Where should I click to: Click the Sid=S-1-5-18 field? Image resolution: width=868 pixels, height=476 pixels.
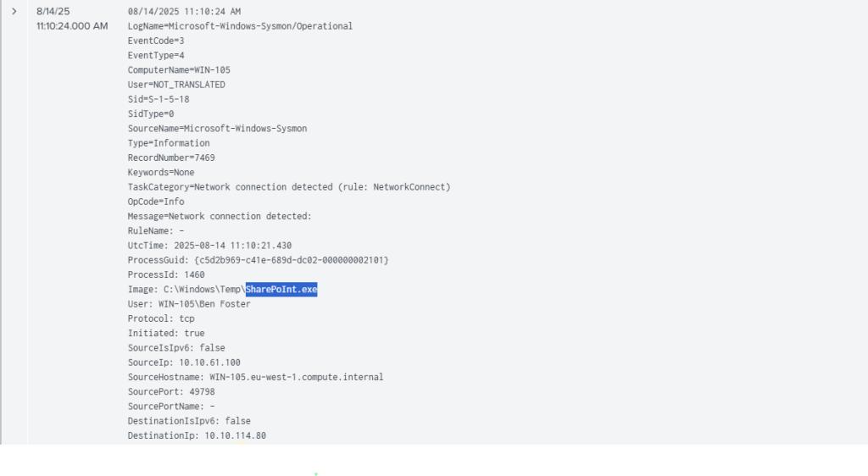coord(159,99)
